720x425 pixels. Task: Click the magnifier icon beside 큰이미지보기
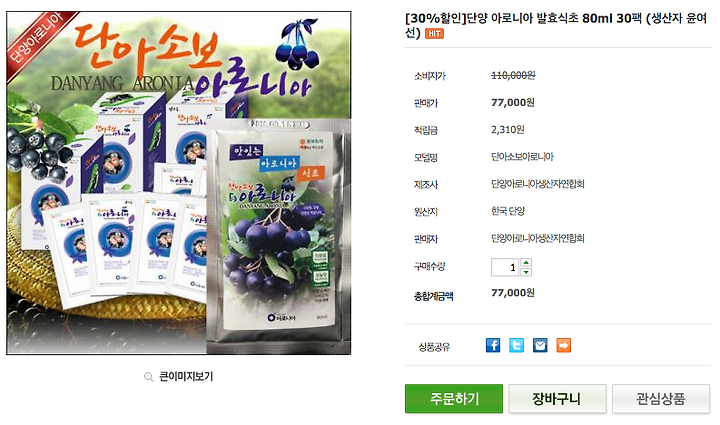(148, 377)
